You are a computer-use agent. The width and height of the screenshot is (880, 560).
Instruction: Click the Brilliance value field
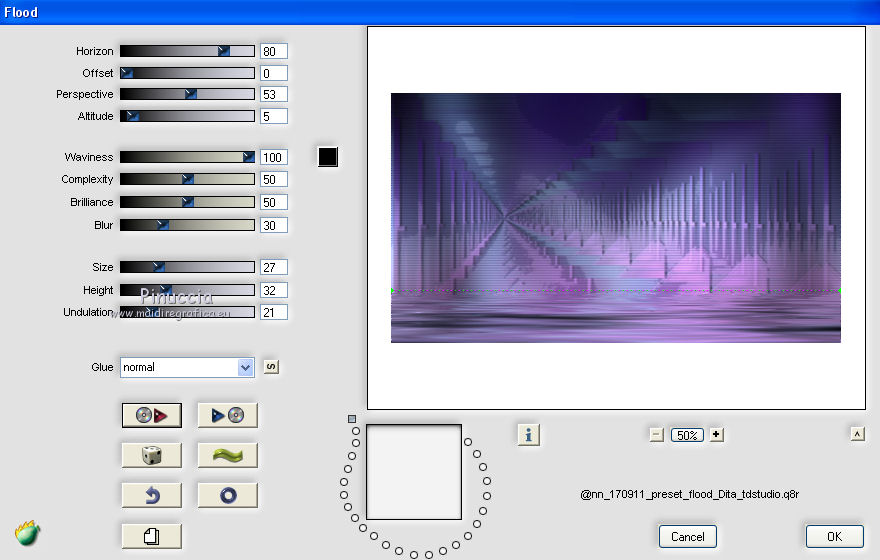coord(274,202)
